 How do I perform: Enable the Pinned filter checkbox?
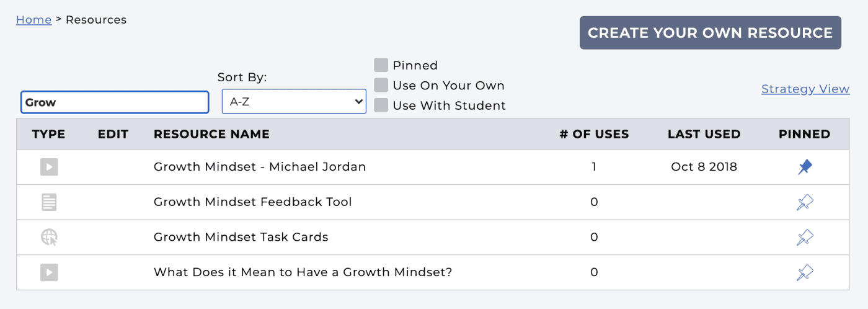tap(381, 65)
